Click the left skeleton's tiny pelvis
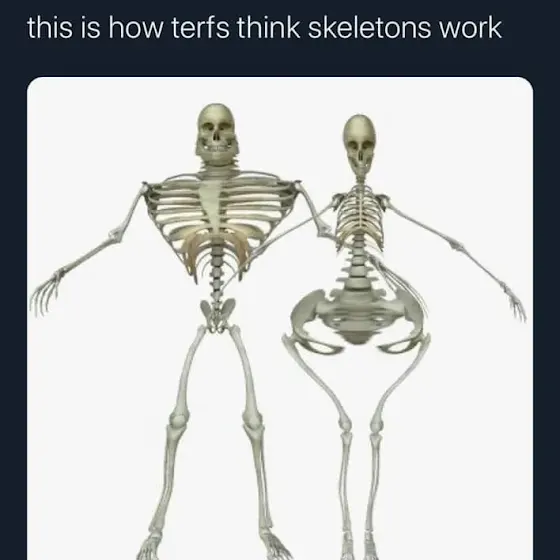 pos(217,315)
